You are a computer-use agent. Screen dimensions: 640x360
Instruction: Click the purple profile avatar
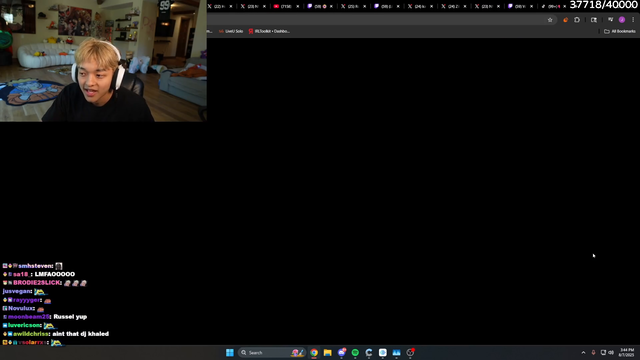(x=622, y=20)
